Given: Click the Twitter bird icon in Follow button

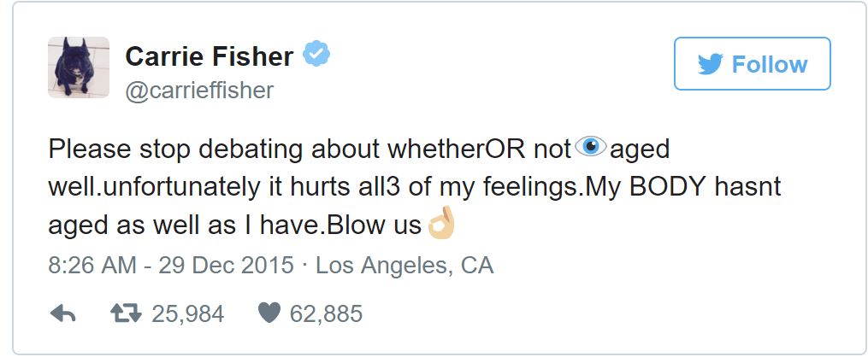Looking at the screenshot, I should tap(710, 64).
